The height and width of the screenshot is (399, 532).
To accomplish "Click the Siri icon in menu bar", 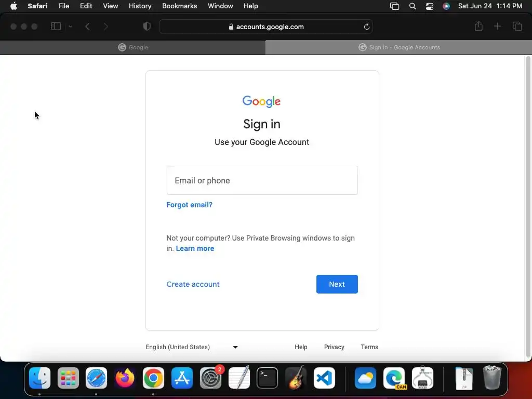I will coord(446,6).
